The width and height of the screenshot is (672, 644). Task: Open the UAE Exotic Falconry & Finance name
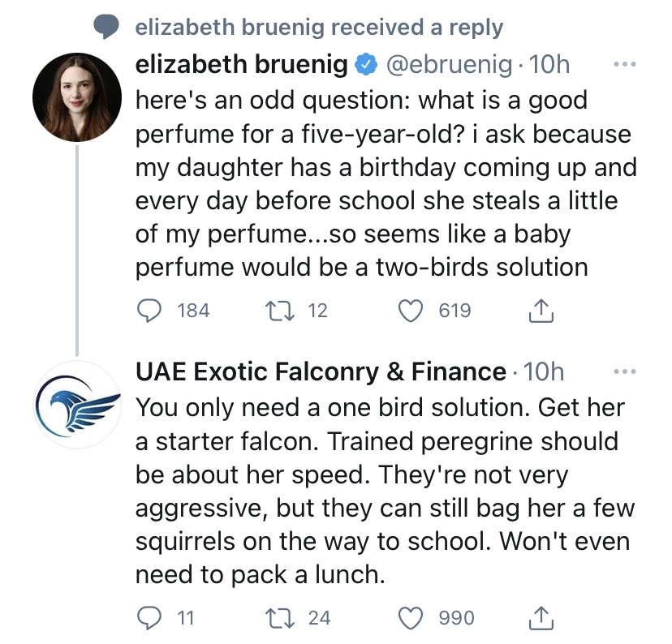click(x=321, y=371)
